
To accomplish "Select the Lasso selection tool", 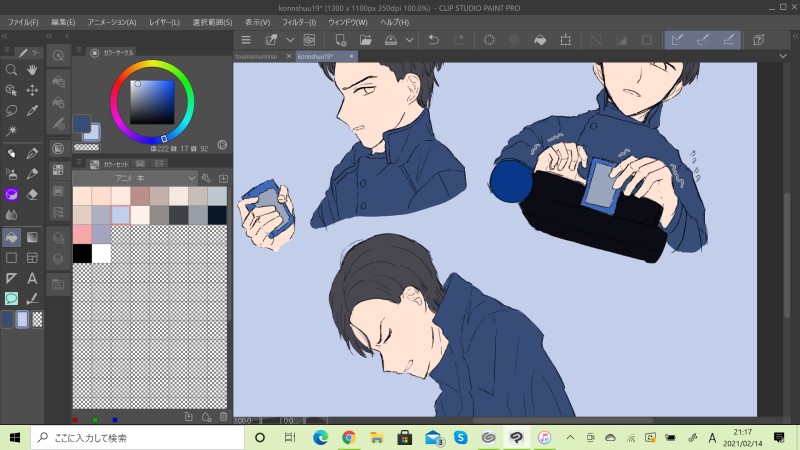I will pos(11,111).
